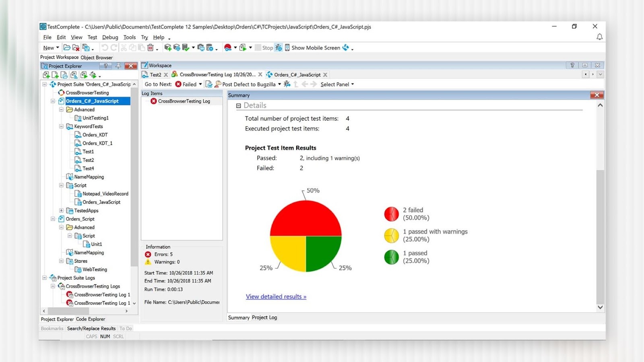The width and height of the screenshot is (644, 362).
Task: Click the Show Mobile Screen phone icon
Action: [287, 47]
